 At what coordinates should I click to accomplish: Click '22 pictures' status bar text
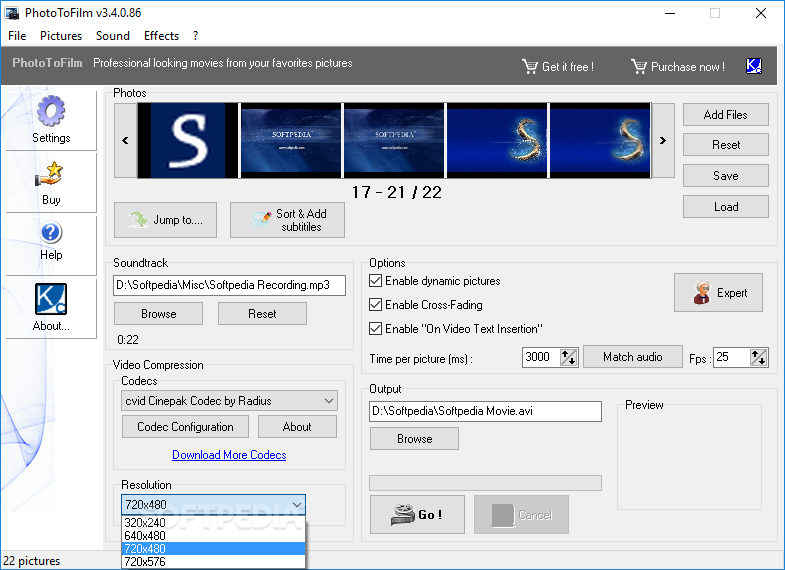click(32, 561)
